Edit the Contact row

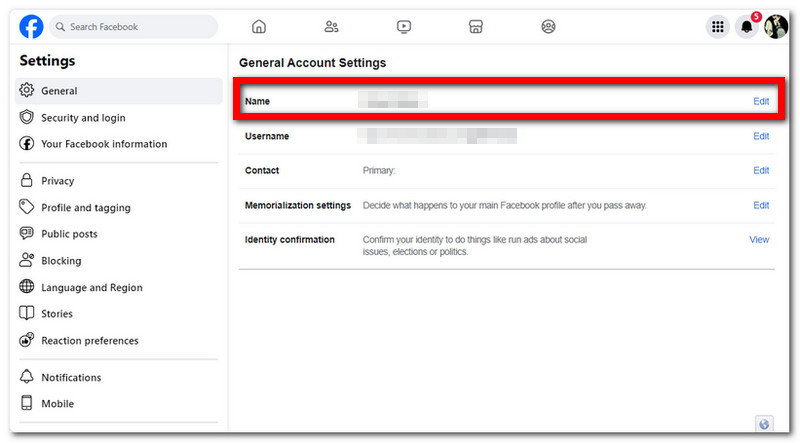click(761, 170)
